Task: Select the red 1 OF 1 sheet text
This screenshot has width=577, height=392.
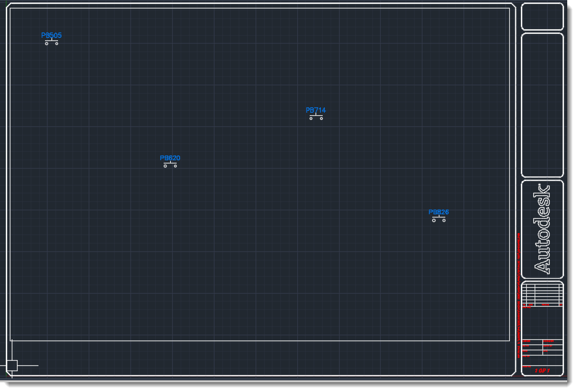Action: tap(542, 371)
